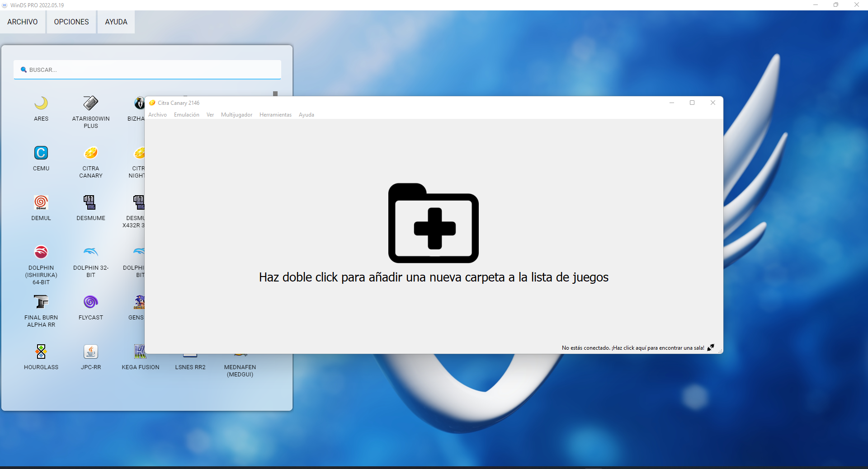
Task: Launch the CITRA CANARY icon in WinDS
Action: (x=91, y=153)
